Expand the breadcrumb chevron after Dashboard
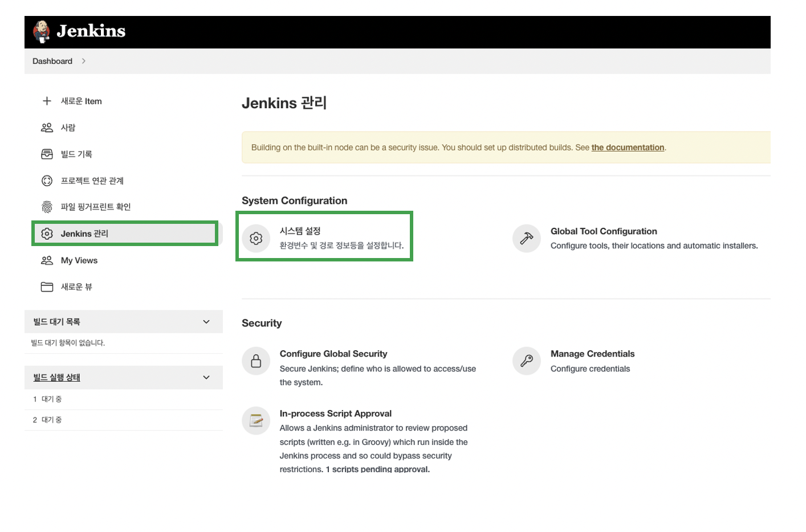Image resolution: width=806 pixels, height=532 pixels. pos(84,61)
